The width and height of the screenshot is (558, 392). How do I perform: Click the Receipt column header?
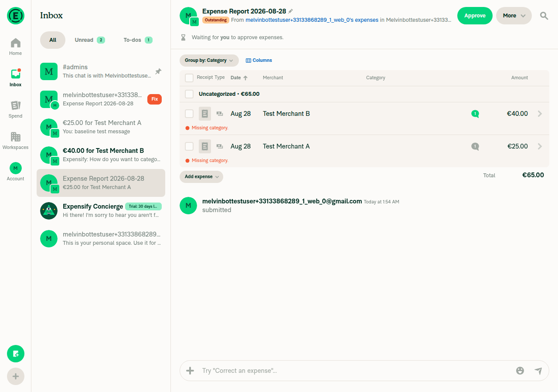[205, 78]
